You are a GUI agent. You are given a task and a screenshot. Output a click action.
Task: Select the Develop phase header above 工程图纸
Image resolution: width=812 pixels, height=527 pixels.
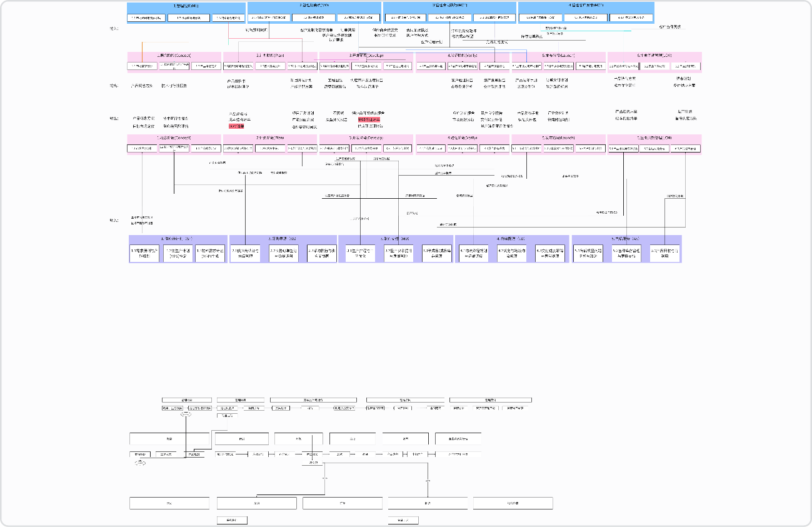tap(366, 56)
